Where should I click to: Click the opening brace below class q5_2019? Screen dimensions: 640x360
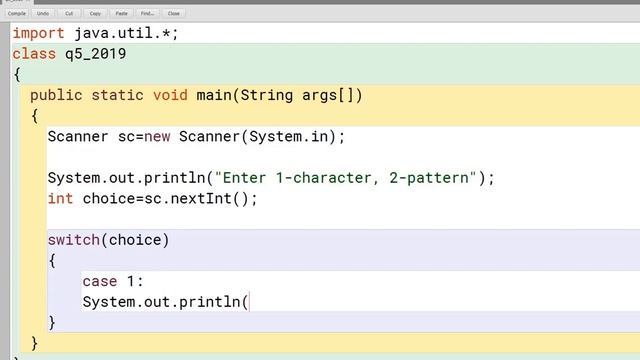(x=17, y=75)
